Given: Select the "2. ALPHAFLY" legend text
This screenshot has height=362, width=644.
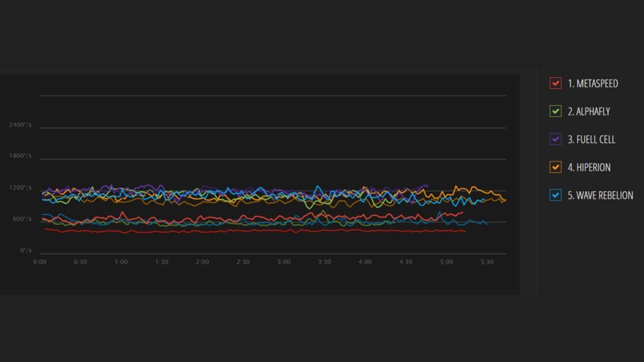Looking at the screenshot, I should point(589,111).
